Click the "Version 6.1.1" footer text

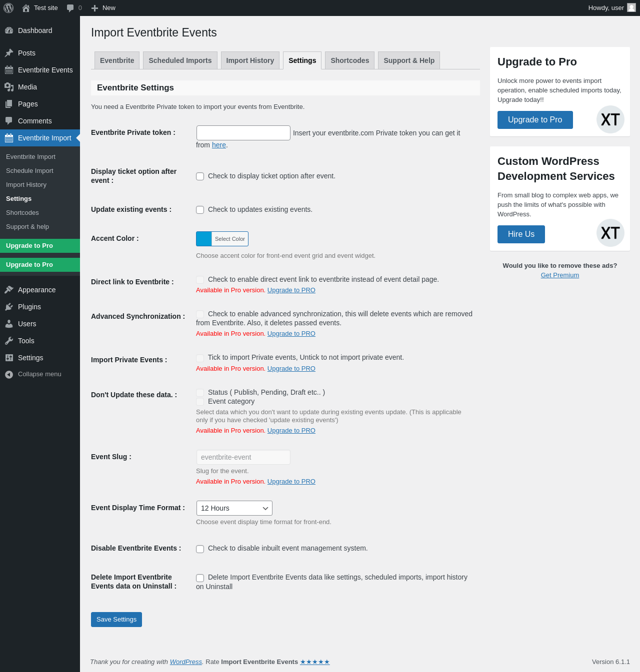[x=611, y=662]
